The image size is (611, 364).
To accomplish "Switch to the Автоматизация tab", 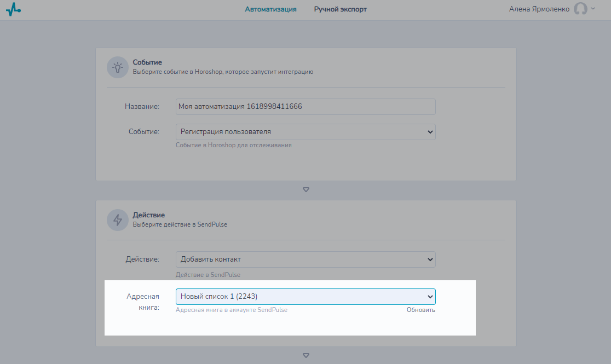I will point(270,9).
